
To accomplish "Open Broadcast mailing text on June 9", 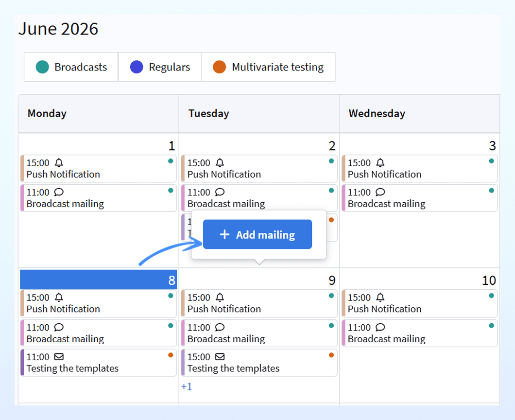I will tap(226, 339).
